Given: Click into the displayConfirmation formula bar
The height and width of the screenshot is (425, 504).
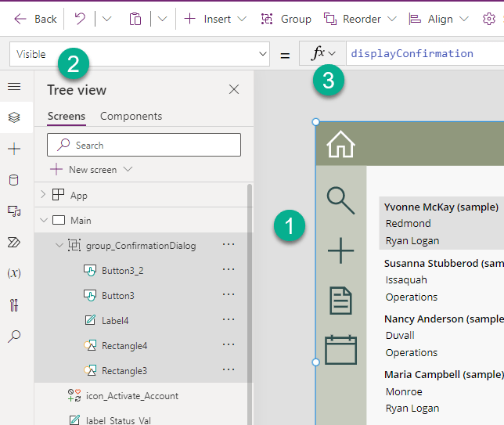Looking at the screenshot, I should pyautogui.click(x=425, y=53).
